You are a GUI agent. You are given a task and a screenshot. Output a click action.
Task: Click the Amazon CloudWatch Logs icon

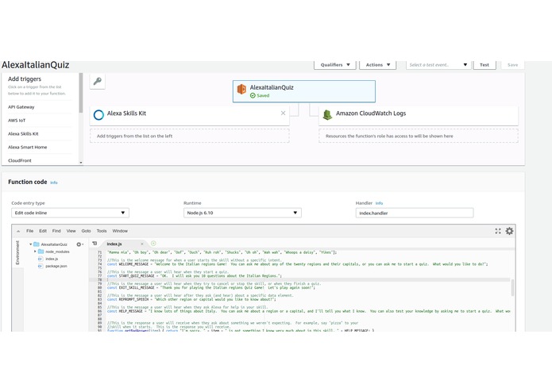(x=327, y=114)
